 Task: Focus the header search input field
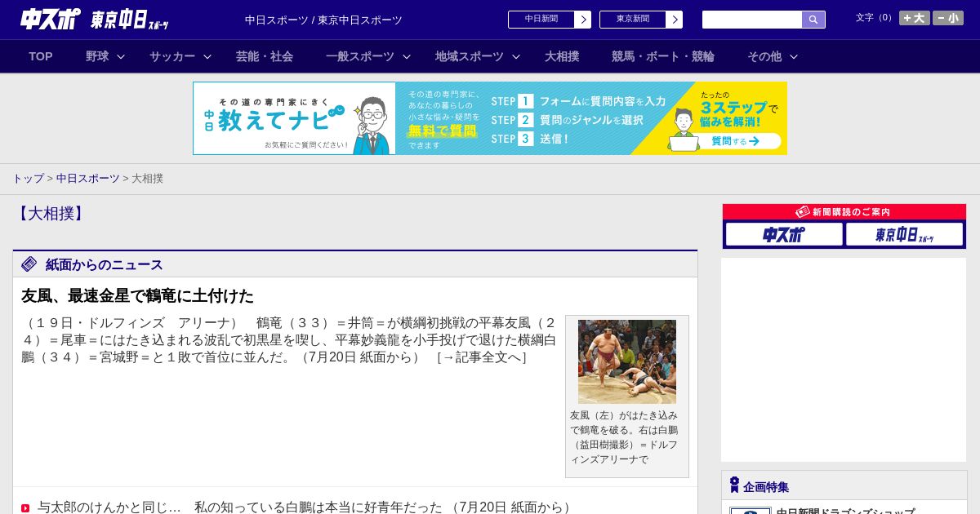pos(752,20)
